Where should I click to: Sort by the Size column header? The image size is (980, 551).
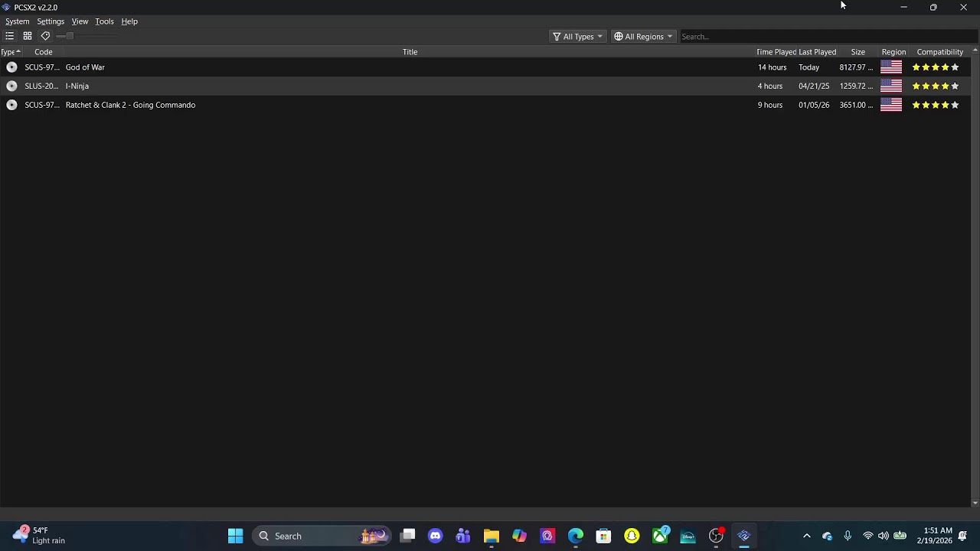pos(857,52)
